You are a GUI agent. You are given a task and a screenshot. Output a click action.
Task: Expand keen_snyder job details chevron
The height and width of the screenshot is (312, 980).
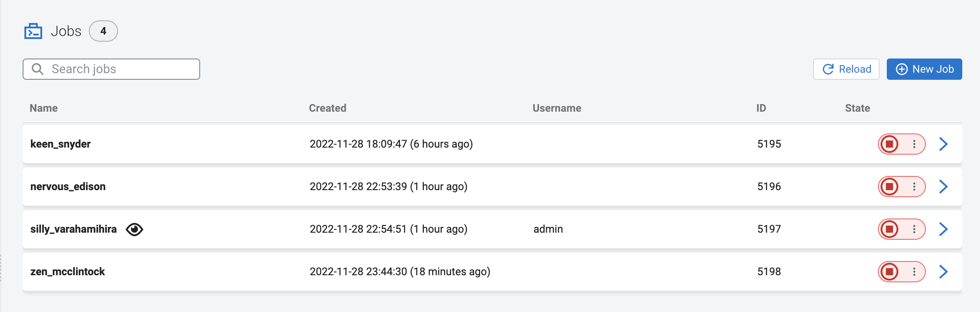tap(944, 144)
